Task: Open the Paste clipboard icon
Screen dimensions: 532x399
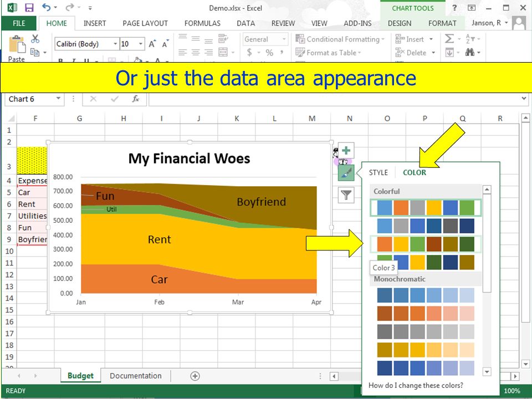Action: pos(17,44)
